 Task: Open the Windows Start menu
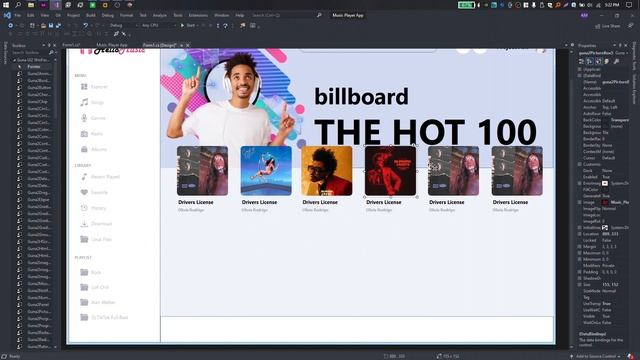tap(6, 5)
